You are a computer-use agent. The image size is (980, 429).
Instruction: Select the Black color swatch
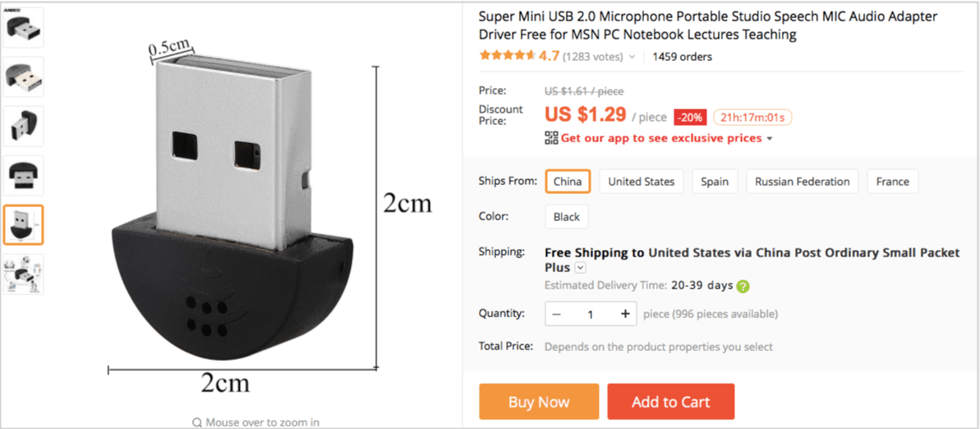pyautogui.click(x=566, y=217)
